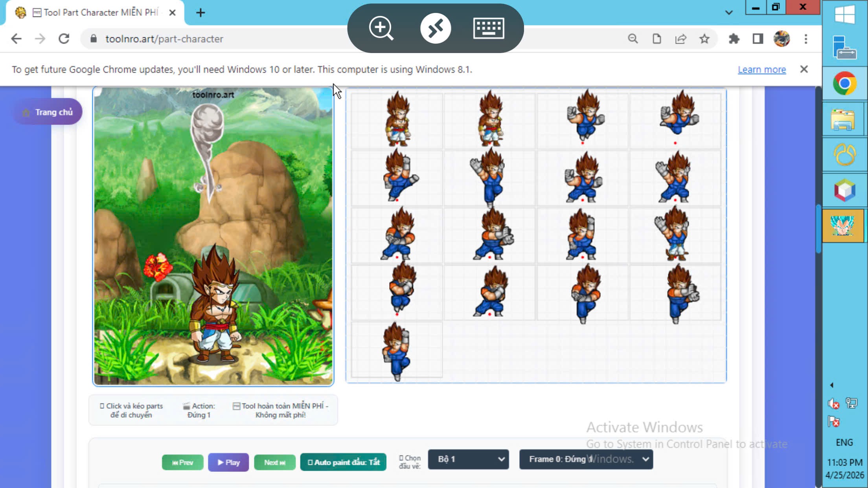Dismiss the Chrome update notification bar
This screenshot has width=868, height=488.
tap(804, 69)
